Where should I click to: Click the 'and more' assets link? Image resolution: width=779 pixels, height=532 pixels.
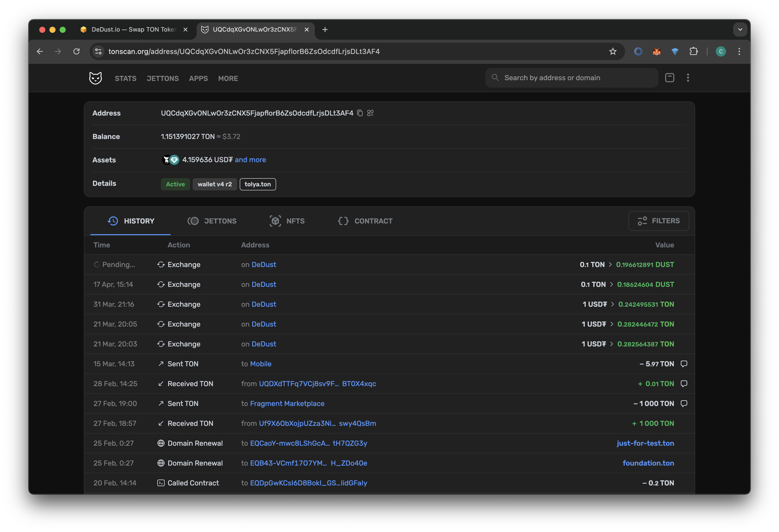click(x=250, y=160)
